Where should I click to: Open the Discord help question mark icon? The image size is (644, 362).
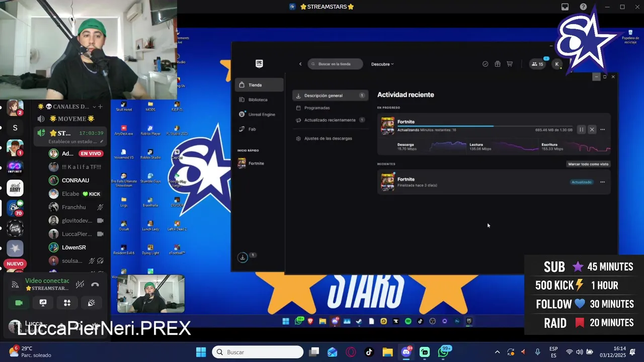tap(583, 7)
